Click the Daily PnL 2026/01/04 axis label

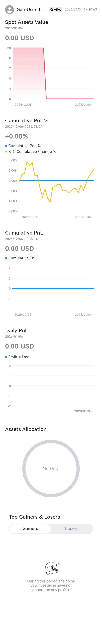coord(83,411)
